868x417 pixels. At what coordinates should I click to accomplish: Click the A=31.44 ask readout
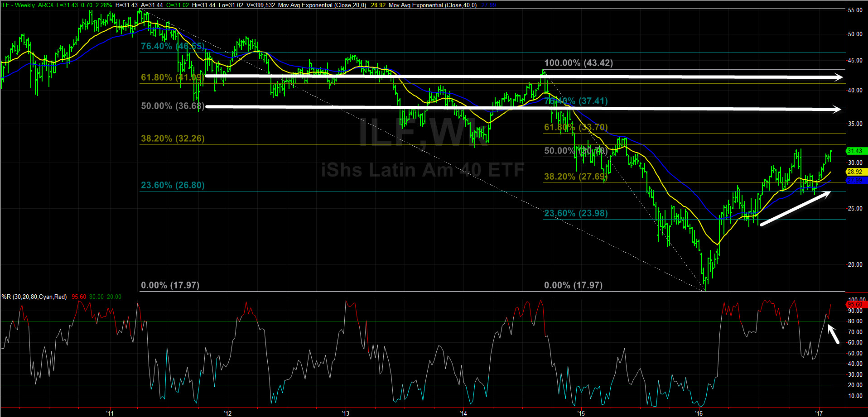pos(152,5)
